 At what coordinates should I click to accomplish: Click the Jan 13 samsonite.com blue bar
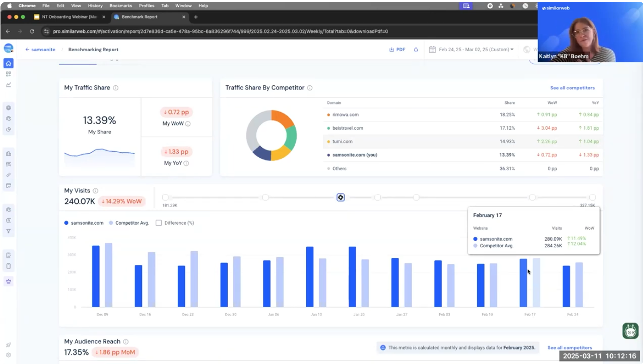[x=309, y=277]
